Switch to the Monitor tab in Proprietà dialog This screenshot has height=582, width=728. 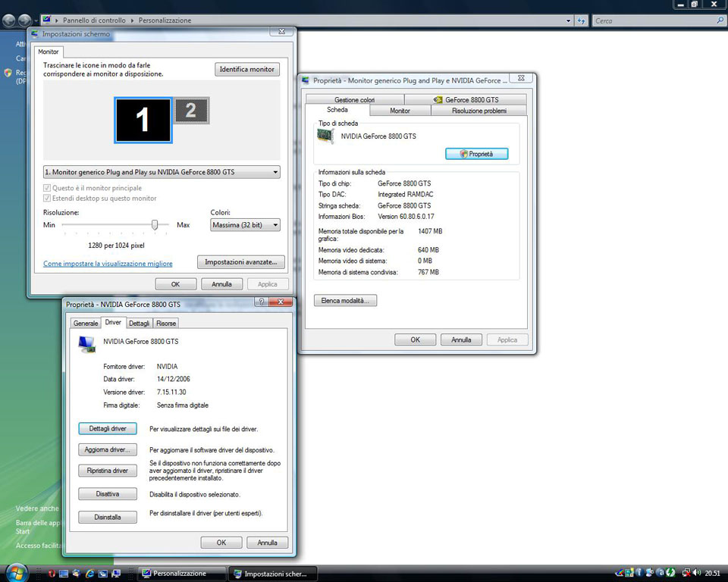point(400,111)
